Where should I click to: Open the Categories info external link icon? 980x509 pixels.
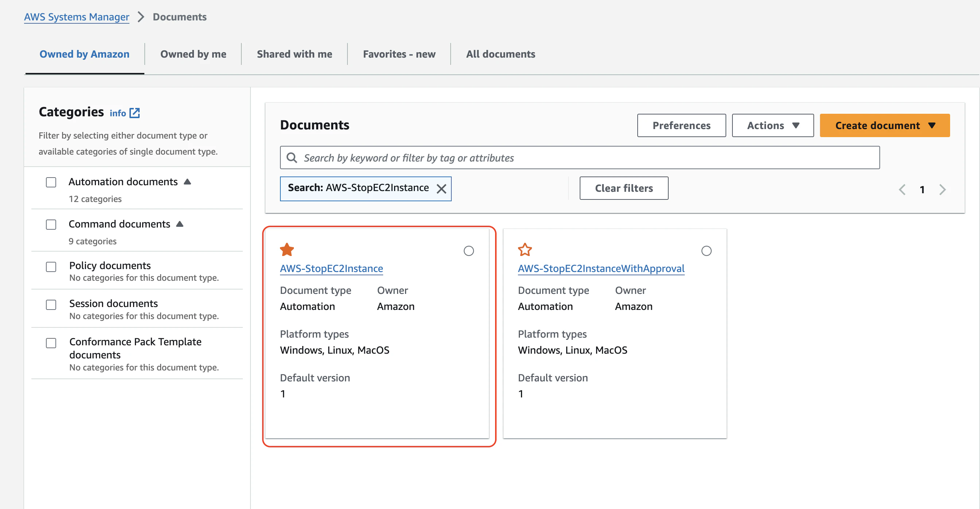(x=135, y=113)
